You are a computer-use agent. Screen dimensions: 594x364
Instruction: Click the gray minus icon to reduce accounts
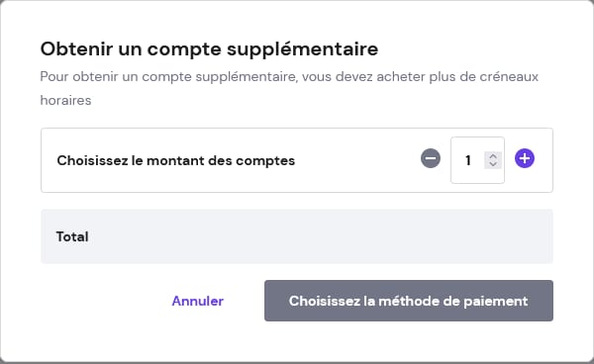click(431, 158)
